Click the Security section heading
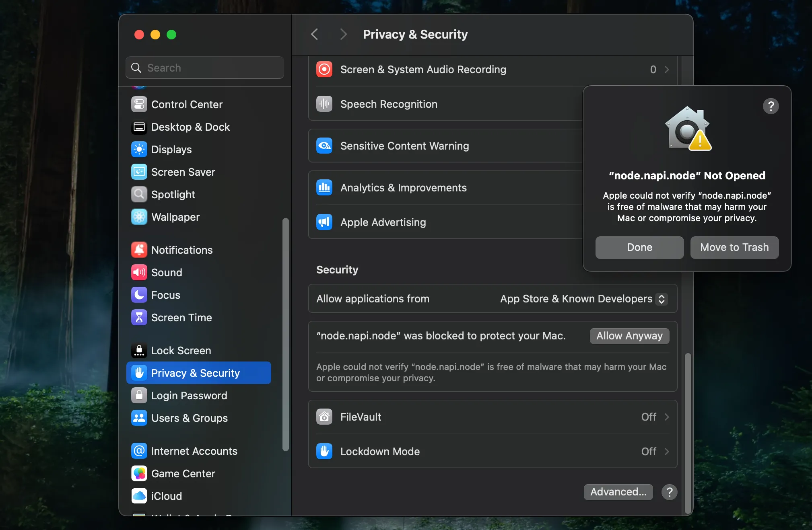This screenshot has width=812, height=530. tap(337, 270)
